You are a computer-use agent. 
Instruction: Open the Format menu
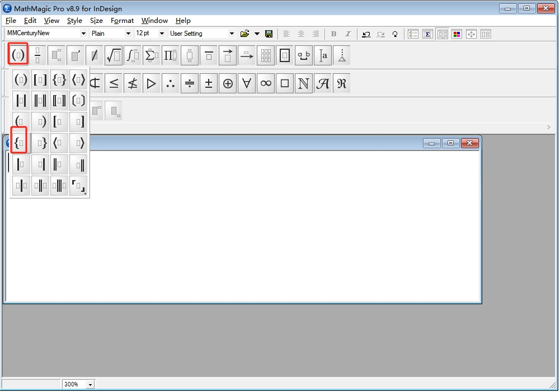pyautogui.click(x=122, y=21)
